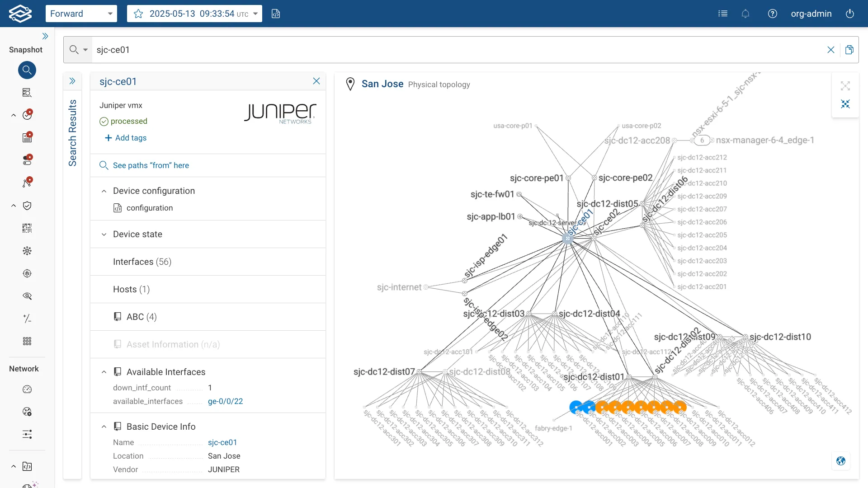Open the notifications bell icon
868x488 pixels.
point(745,14)
